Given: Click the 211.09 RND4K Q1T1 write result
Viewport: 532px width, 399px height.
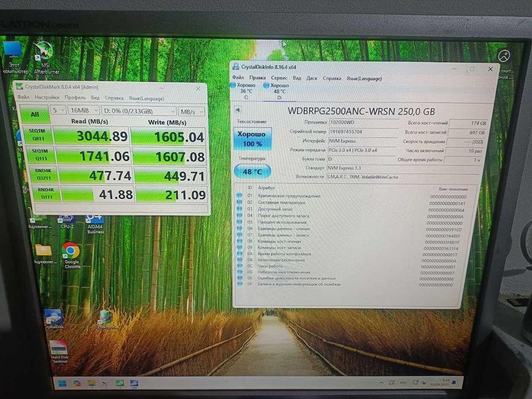Looking at the screenshot, I should pyautogui.click(x=172, y=195).
